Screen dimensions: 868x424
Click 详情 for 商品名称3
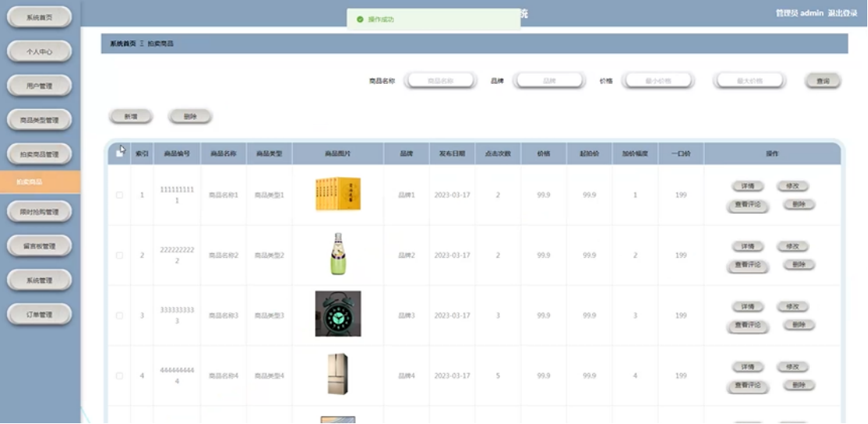pyautogui.click(x=748, y=306)
